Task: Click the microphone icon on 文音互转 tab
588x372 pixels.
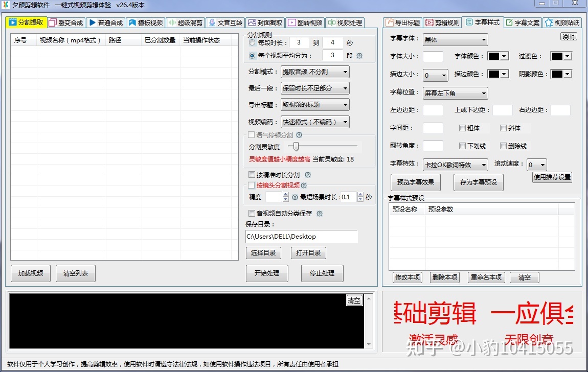Action: coord(212,23)
